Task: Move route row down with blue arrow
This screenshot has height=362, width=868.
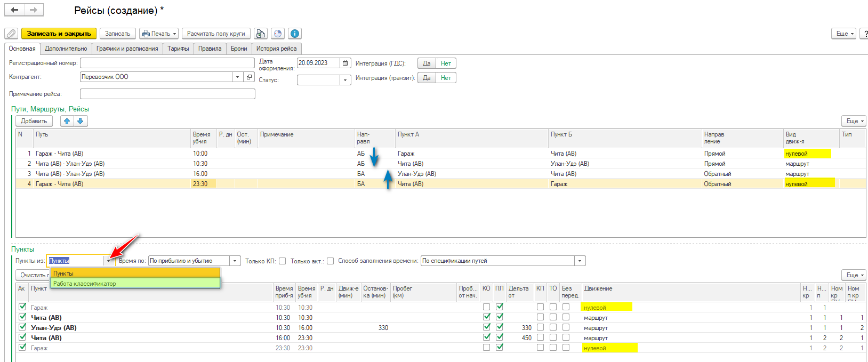Action: click(x=81, y=121)
